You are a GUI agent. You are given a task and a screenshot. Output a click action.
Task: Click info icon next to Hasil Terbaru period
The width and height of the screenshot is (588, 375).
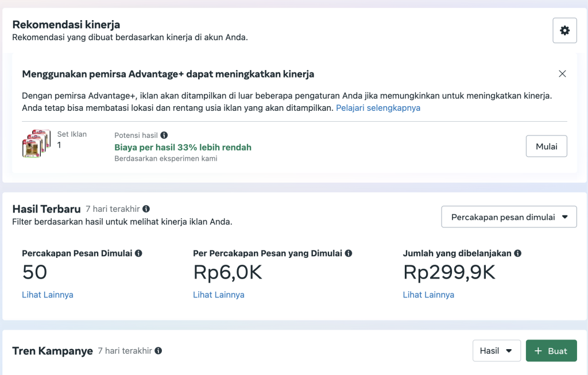146,209
